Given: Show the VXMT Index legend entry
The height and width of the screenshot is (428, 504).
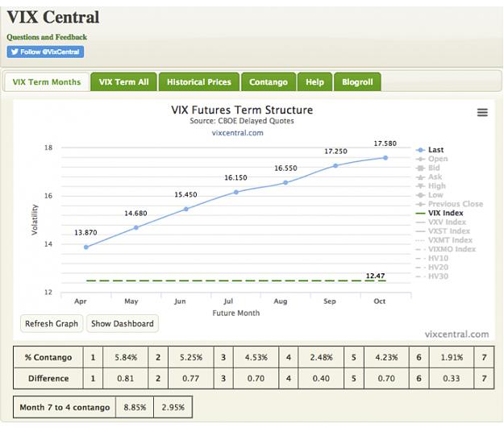Looking at the screenshot, I should 444,240.
